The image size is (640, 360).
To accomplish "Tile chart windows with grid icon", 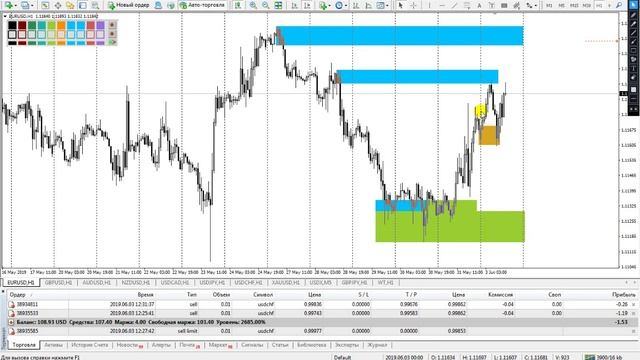I will 278,5.
